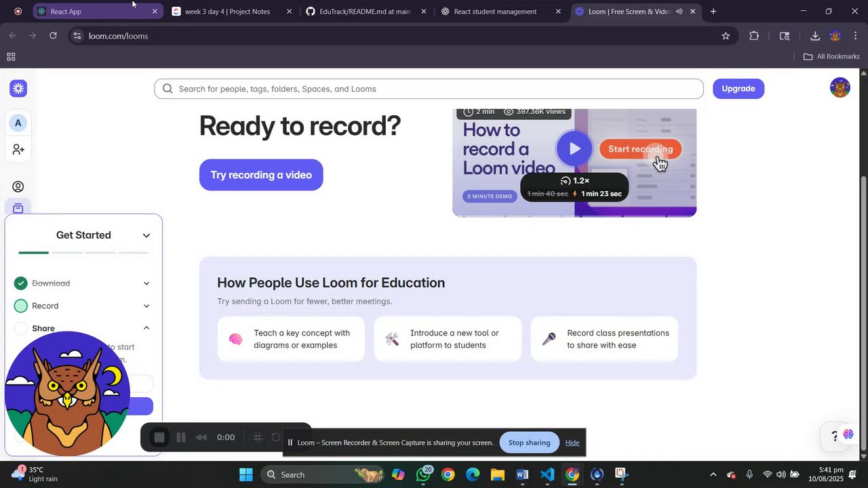This screenshot has width=868, height=488.
Task: Open Microsoft Word from taskbar
Action: 522,474
